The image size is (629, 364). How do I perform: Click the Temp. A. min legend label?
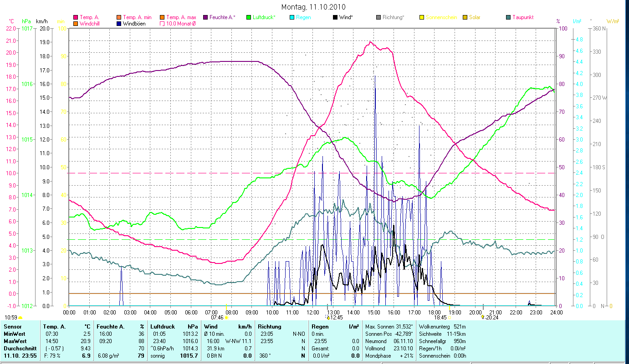click(137, 17)
